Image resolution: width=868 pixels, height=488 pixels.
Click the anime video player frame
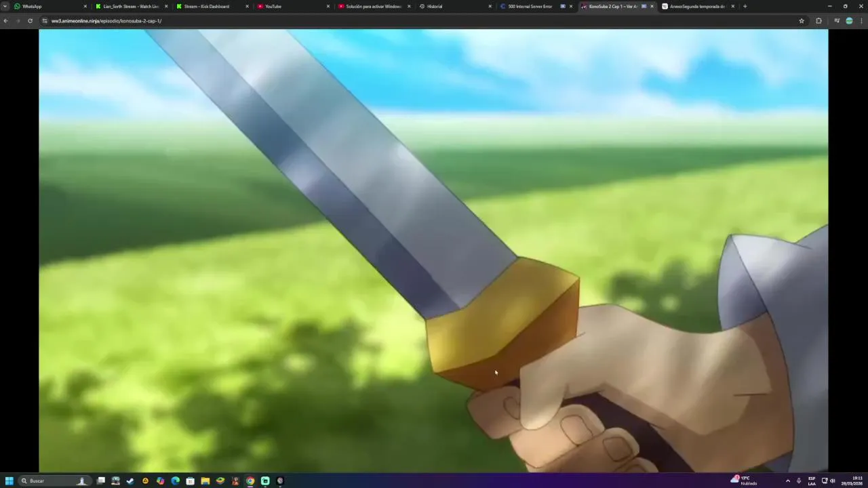433,250
